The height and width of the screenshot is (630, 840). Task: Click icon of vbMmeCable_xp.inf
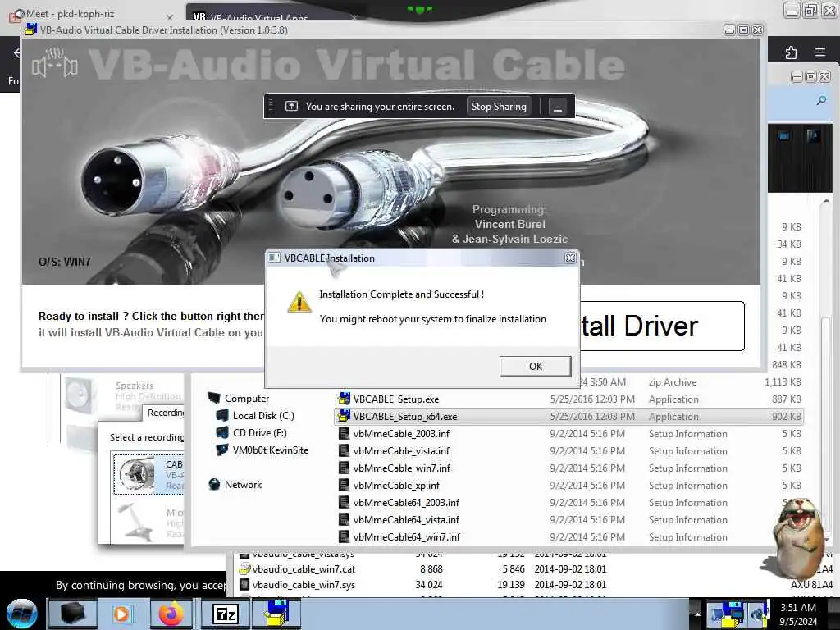click(344, 485)
